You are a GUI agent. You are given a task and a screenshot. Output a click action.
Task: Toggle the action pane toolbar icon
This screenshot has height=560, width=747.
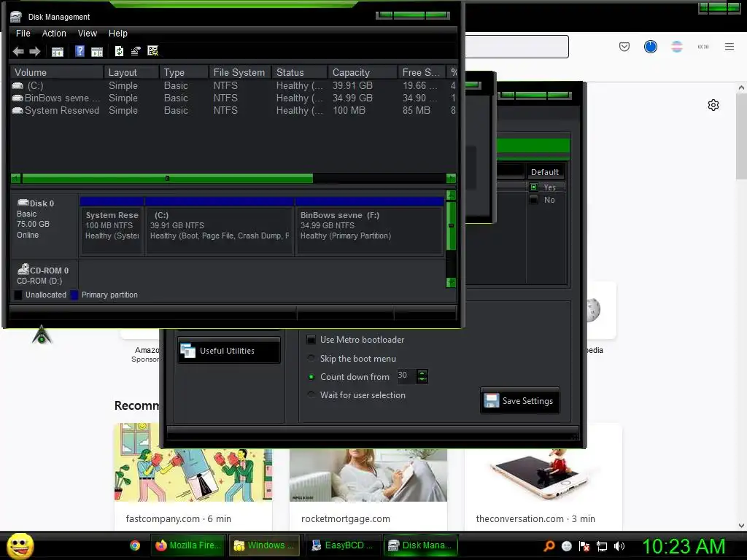97,52
